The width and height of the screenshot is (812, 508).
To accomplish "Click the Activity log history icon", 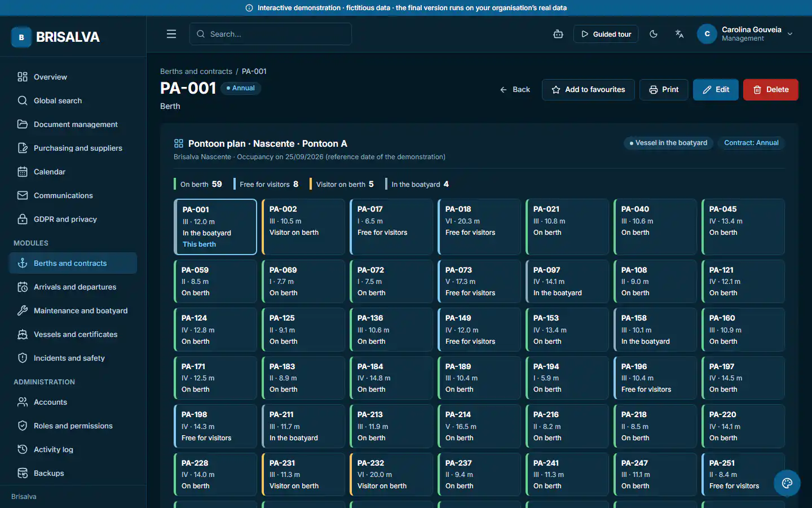I will (x=23, y=449).
